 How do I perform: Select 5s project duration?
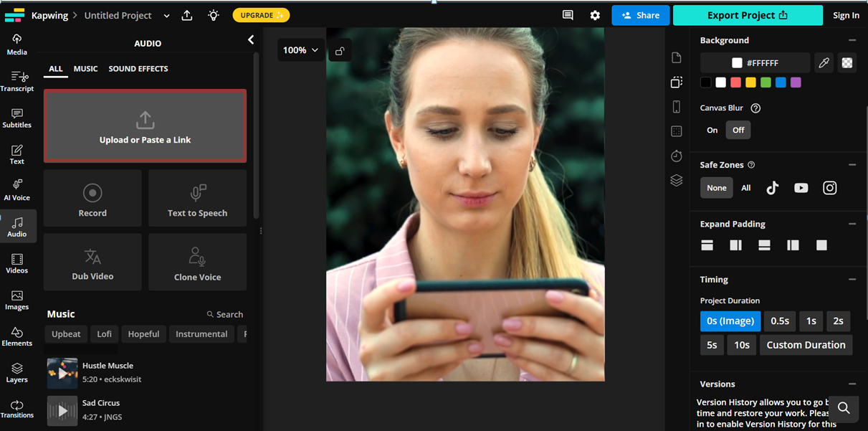click(x=712, y=345)
